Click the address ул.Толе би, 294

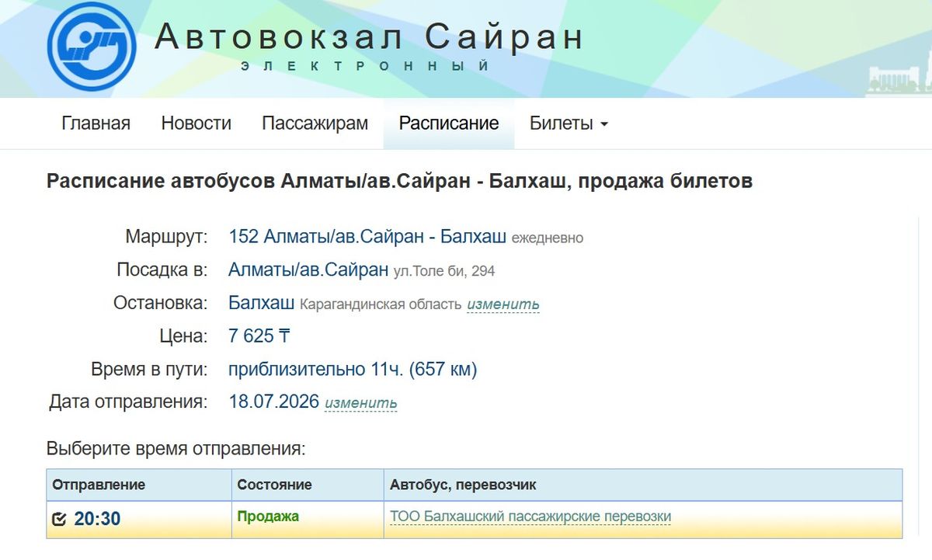click(x=444, y=271)
